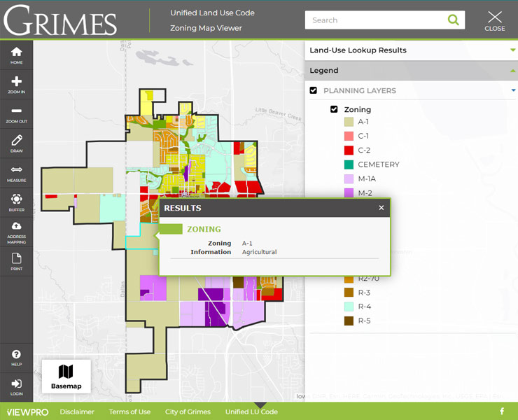This screenshot has width=518, height=420.
Task: Click the M-2 legend label
Action: [365, 193]
